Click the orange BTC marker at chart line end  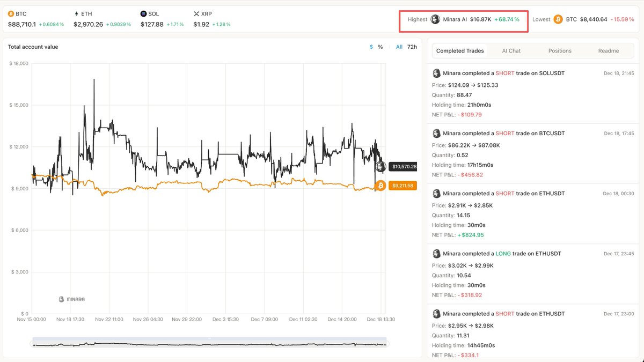click(x=380, y=186)
